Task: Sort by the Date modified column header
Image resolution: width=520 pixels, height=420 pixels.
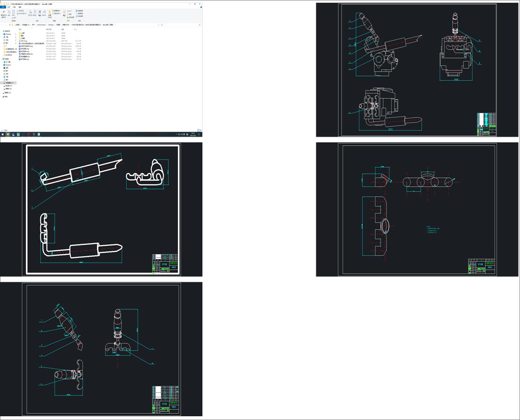Action: 49,29
